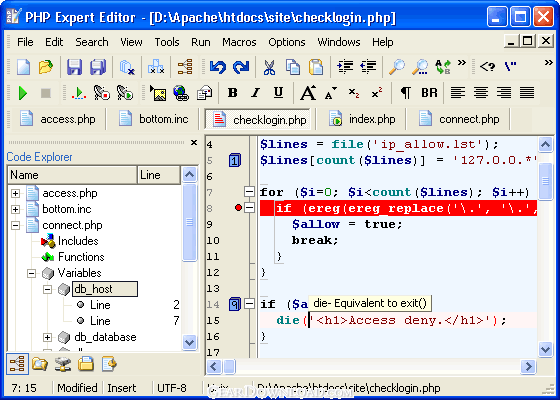Expand the db_database tree node
This screenshot has width=560, height=400.
47,337
